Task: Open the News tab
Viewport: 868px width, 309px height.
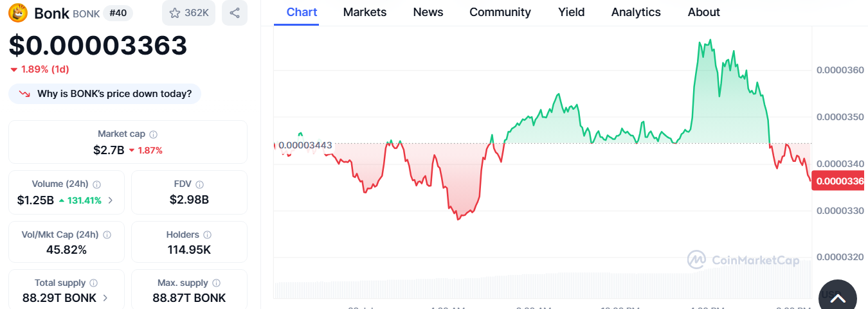Action: pyautogui.click(x=428, y=12)
